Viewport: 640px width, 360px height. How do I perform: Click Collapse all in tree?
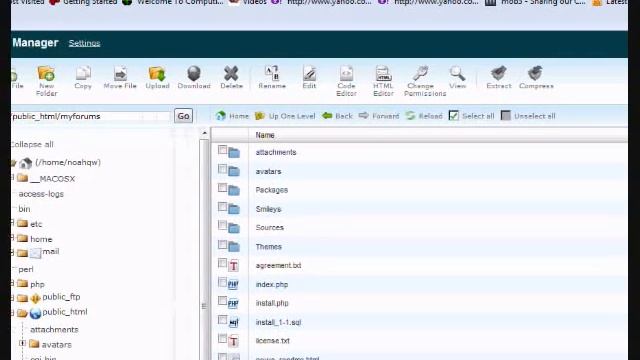32,144
